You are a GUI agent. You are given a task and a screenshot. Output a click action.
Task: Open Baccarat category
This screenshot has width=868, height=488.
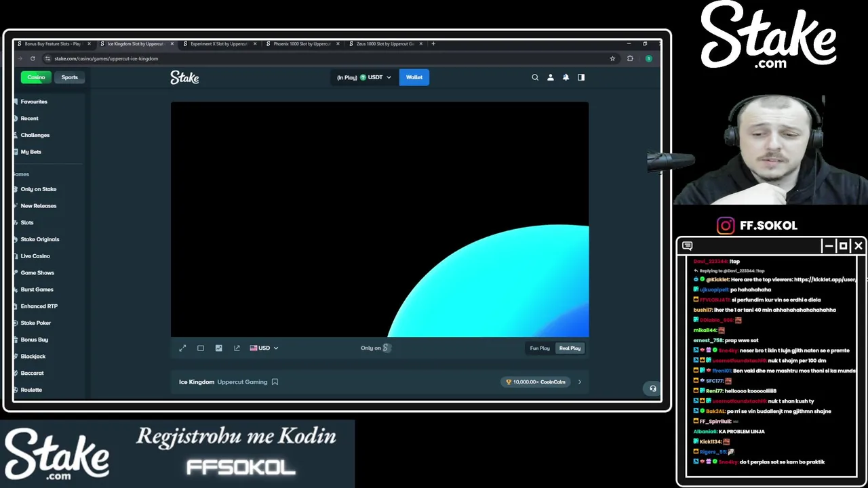pyautogui.click(x=32, y=373)
